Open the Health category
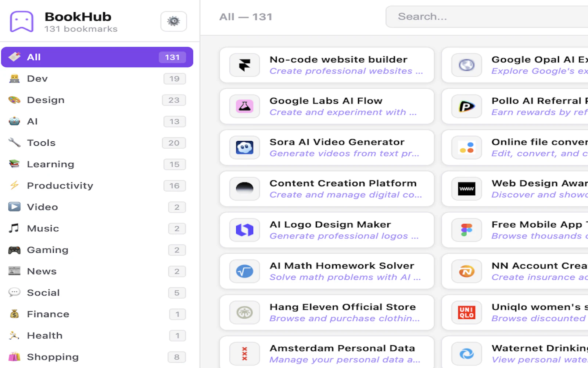 (x=97, y=335)
